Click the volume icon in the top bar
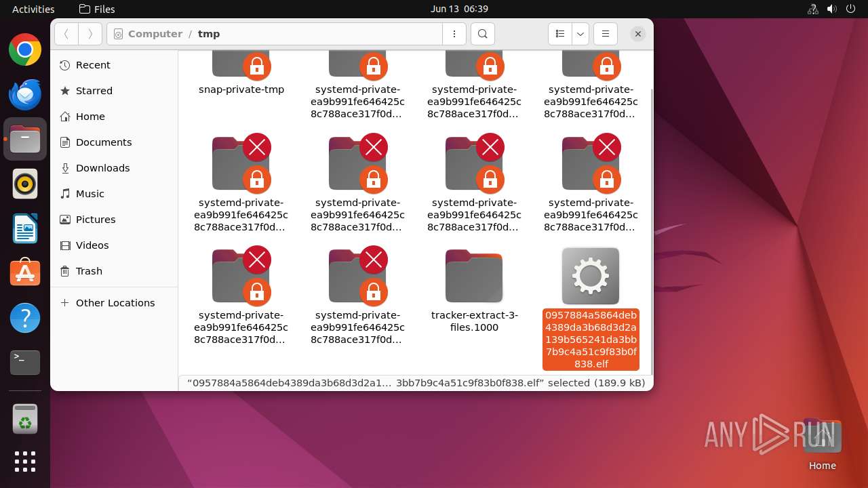Image resolution: width=868 pixels, height=488 pixels. (832, 9)
